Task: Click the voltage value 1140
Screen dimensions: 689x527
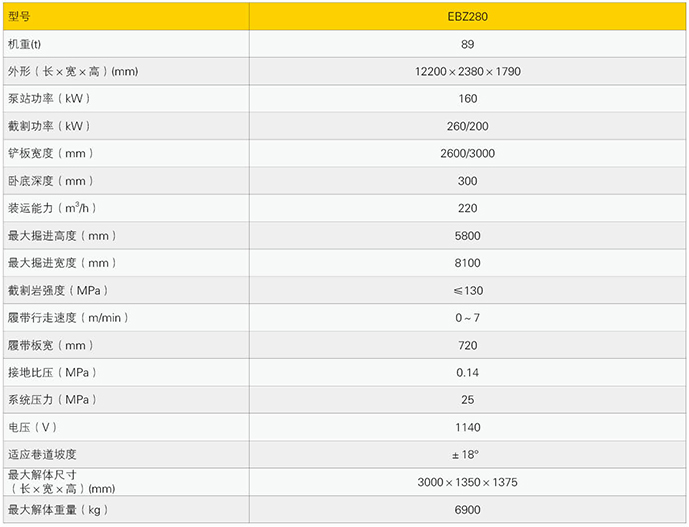Action: pos(468,427)
